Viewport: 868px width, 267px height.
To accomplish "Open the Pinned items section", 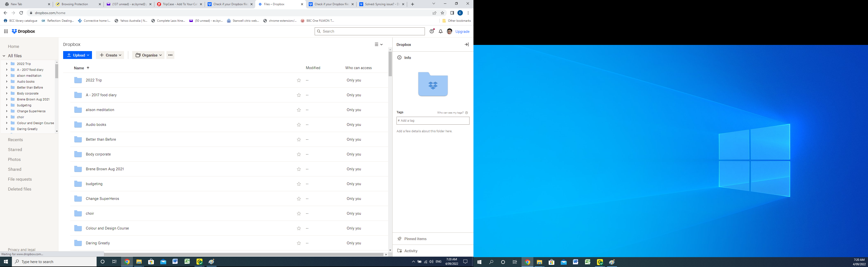I will pyautogui.click(x=415, y=239).
